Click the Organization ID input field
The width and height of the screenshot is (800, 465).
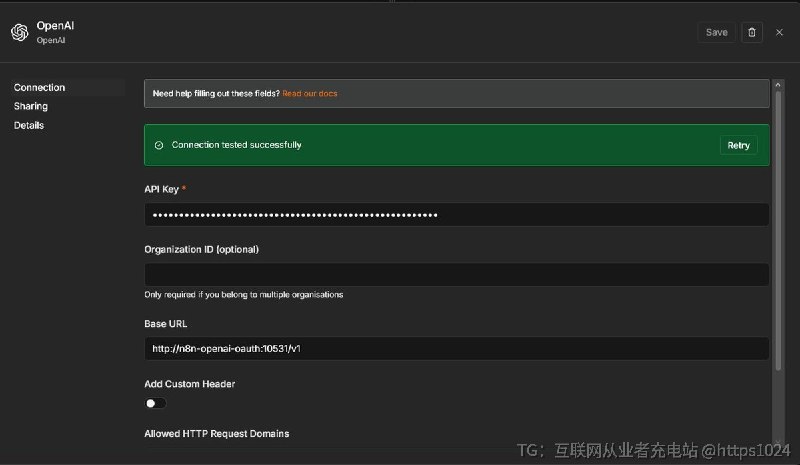coord(457,275)
